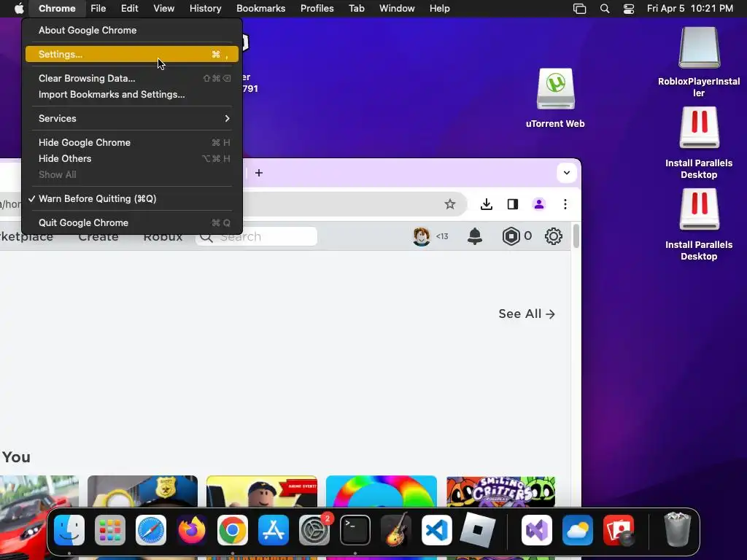The height and width of the screenshot is (560, 747).
Task: Open the Window menu
Action: point(397,8)
